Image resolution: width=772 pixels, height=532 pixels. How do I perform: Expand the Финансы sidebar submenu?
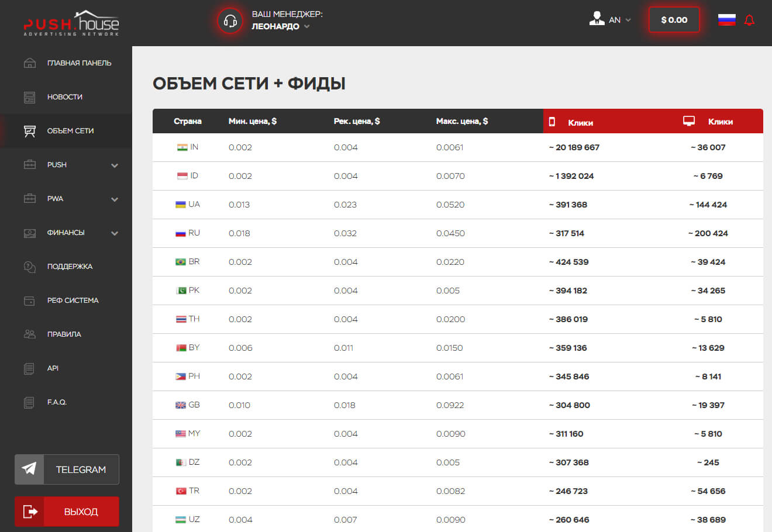(115, 233)
